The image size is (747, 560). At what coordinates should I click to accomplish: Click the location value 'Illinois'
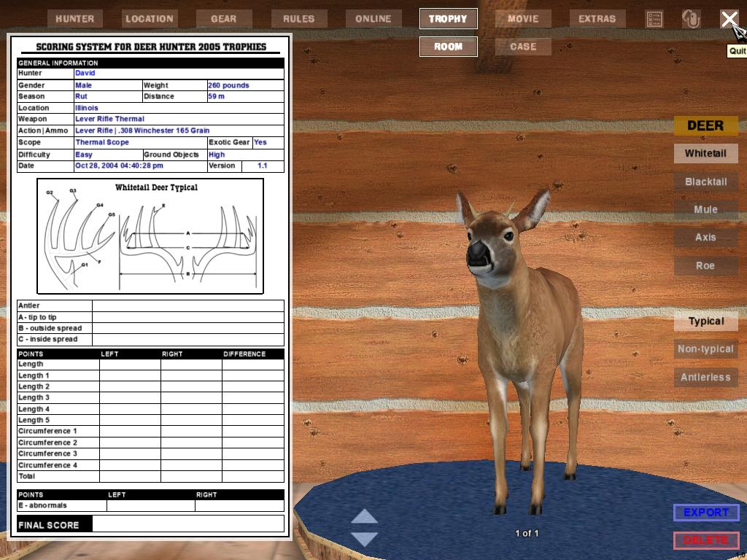click(86, 108)
